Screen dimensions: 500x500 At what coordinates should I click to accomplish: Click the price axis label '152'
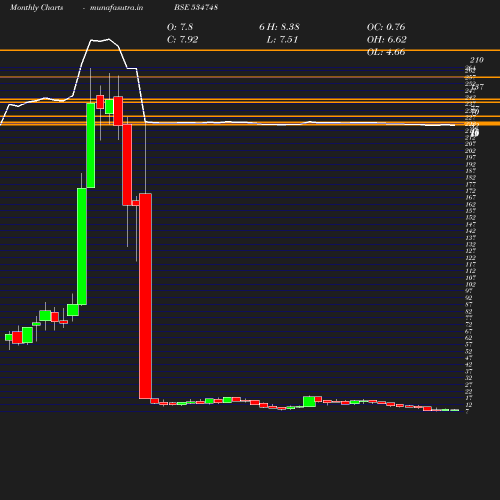pyautogui.click(x=470, y=217)
